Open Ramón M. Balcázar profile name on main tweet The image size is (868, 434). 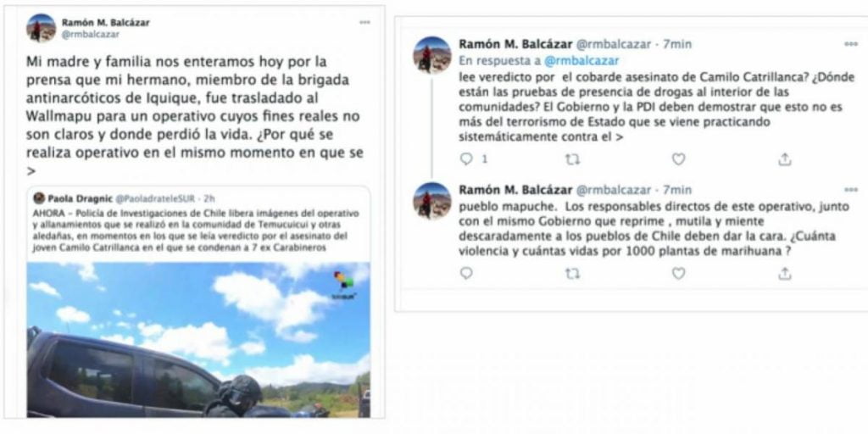(105, 23)
